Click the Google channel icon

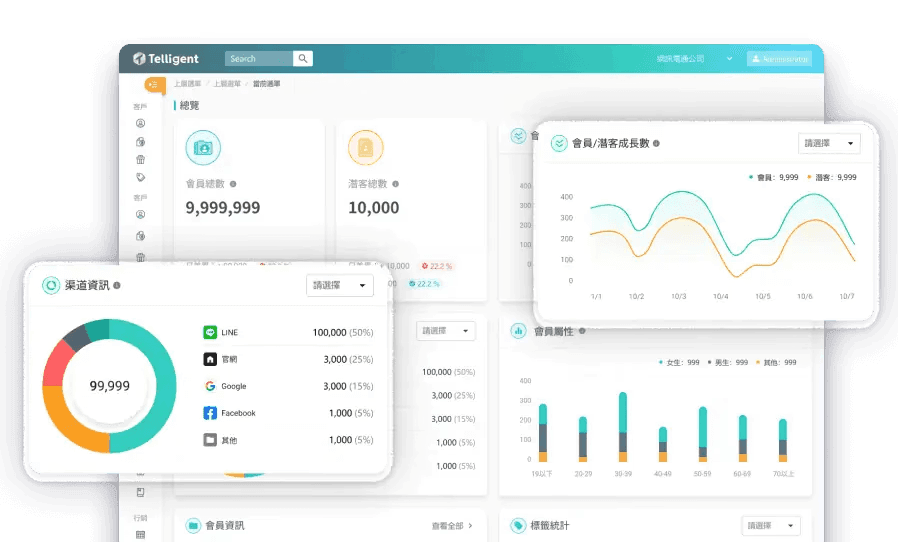point(210,386)
